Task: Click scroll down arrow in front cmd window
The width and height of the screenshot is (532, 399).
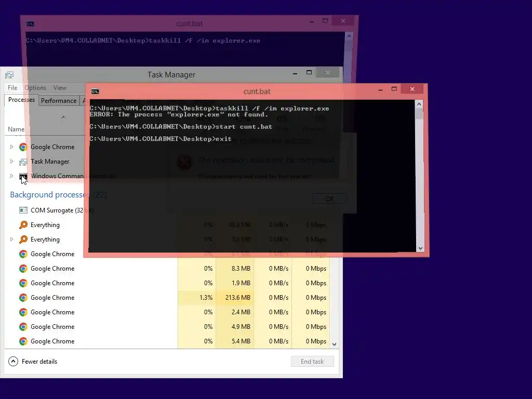Action: [420, 248]
